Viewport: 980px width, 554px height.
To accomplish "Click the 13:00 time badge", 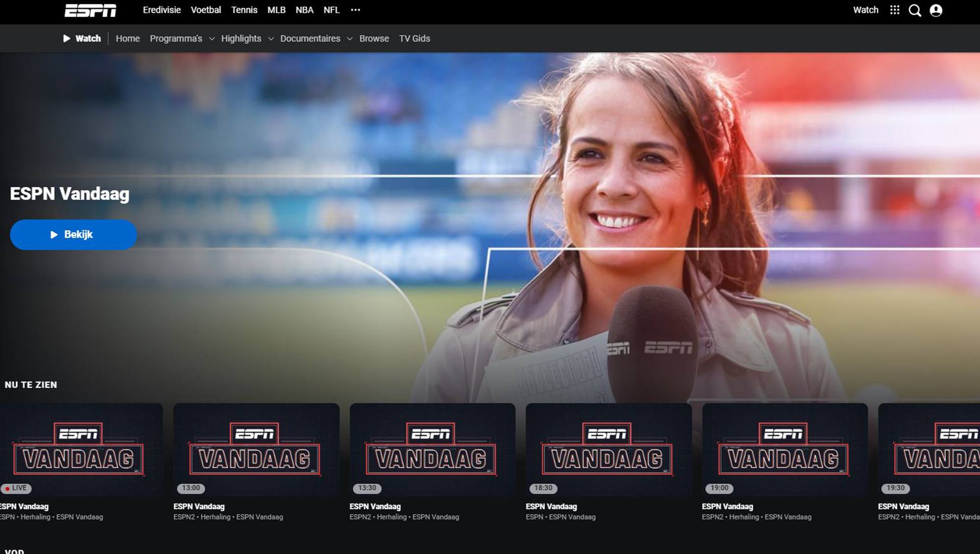I will pyautogui.click(x=191, y=488).
